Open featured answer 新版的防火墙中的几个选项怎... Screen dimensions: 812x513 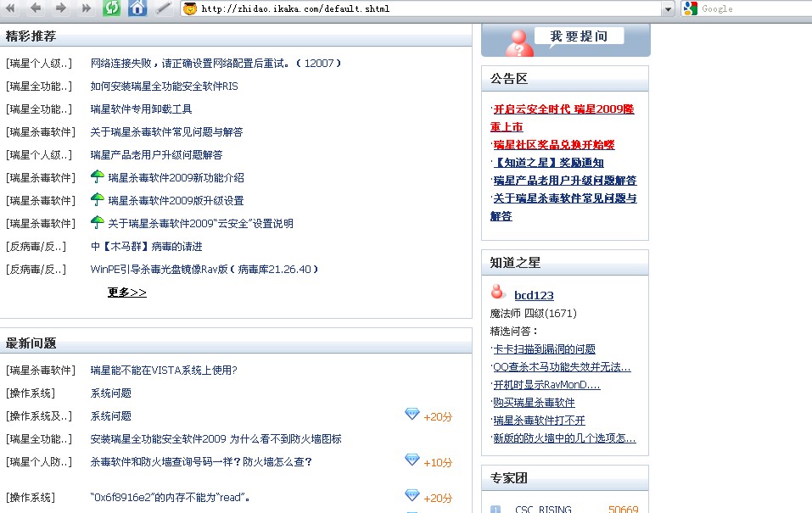click(564, 438)
